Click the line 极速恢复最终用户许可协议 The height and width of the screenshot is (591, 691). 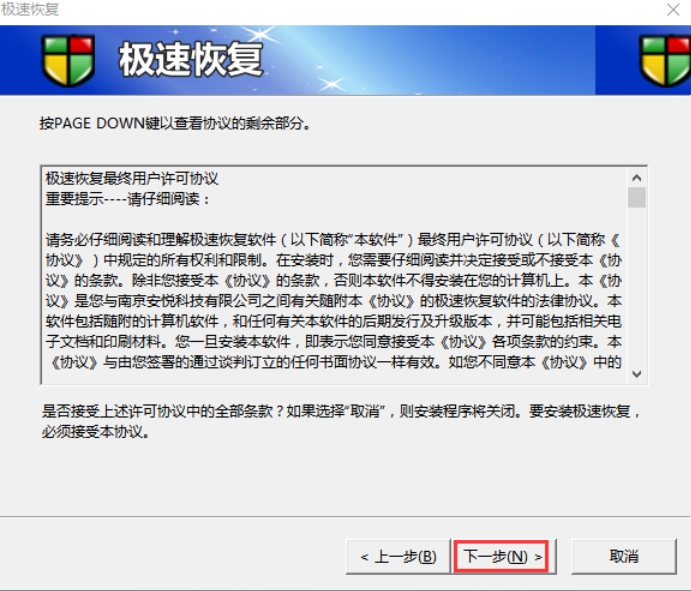[x=132, y=178]
